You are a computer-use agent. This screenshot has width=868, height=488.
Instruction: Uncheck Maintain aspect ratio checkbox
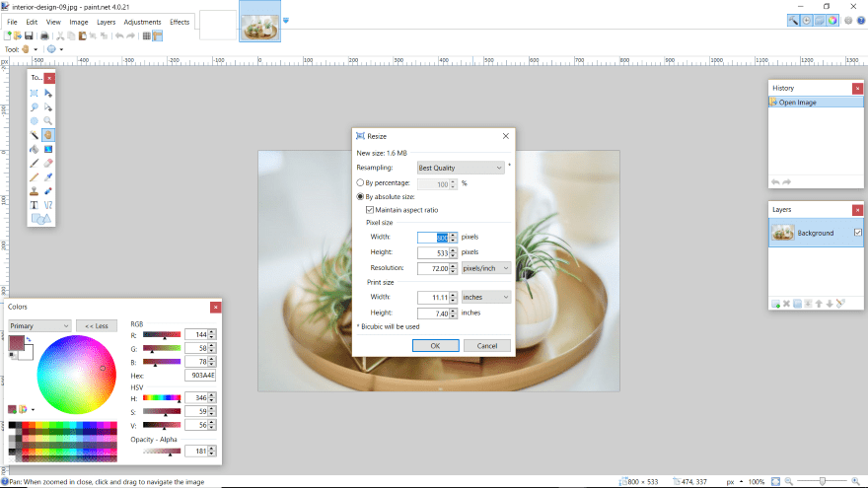click(x=370, y=210)
